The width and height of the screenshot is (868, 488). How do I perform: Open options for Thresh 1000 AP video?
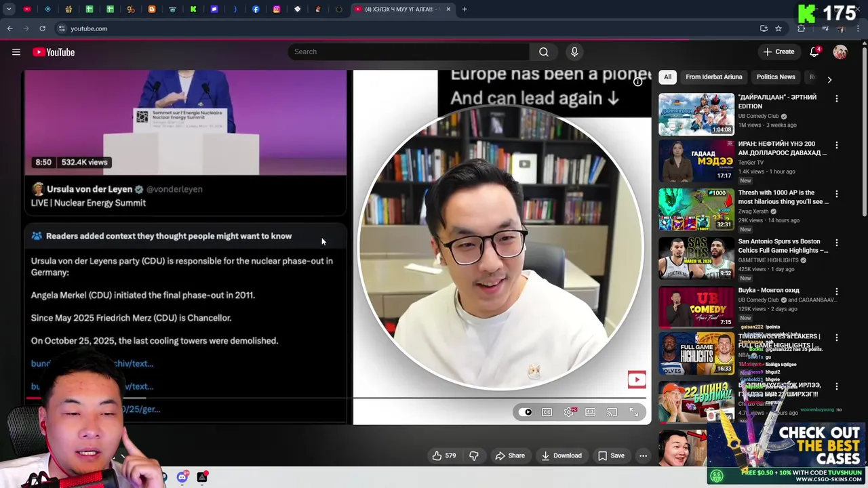[x=836, y=194]
